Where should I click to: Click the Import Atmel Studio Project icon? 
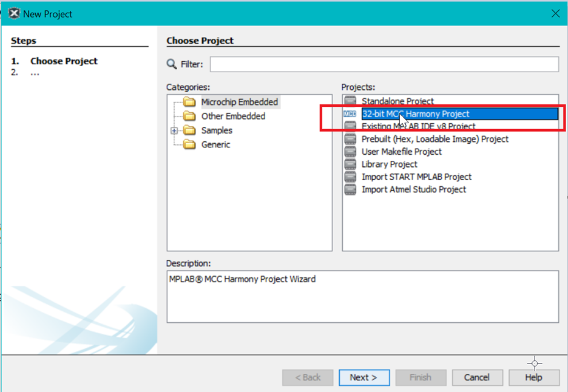[x=350, y=189]
